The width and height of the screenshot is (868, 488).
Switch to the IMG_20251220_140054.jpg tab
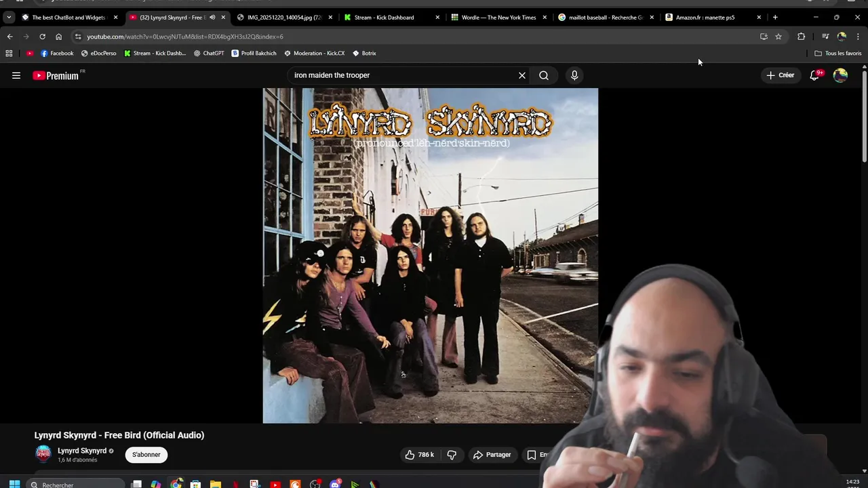pyautogui.click(x=285, y=18)
